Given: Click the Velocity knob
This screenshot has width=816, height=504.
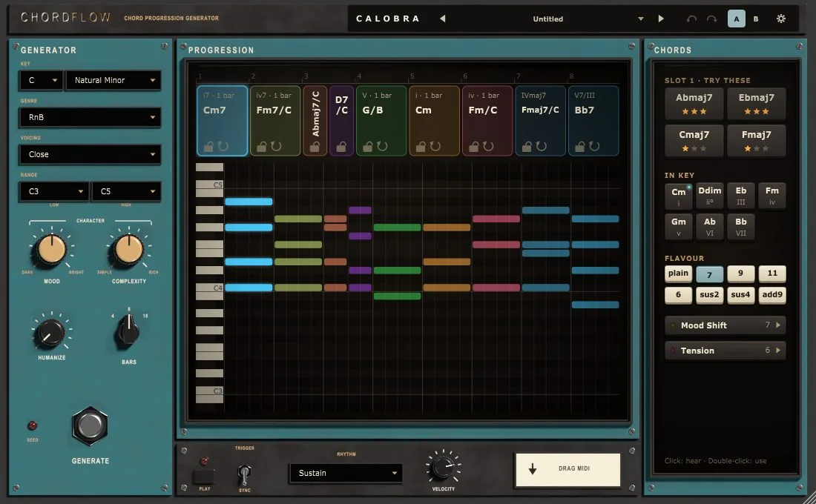Looking at the screenshot, I should 443,467.
